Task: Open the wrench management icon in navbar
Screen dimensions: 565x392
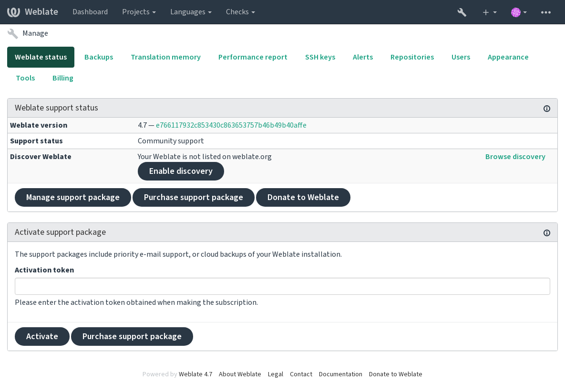Action: 462,12
